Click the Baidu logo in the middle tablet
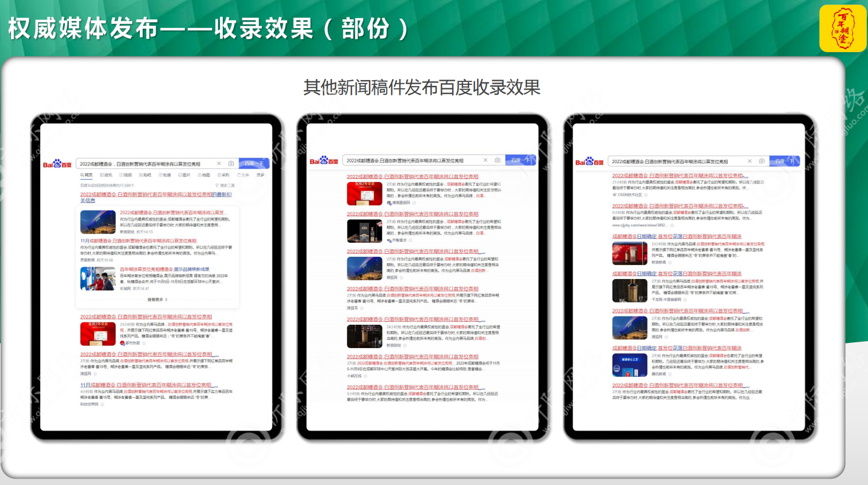Viewport: 868px width, 485px height. (x=323, y=161)
